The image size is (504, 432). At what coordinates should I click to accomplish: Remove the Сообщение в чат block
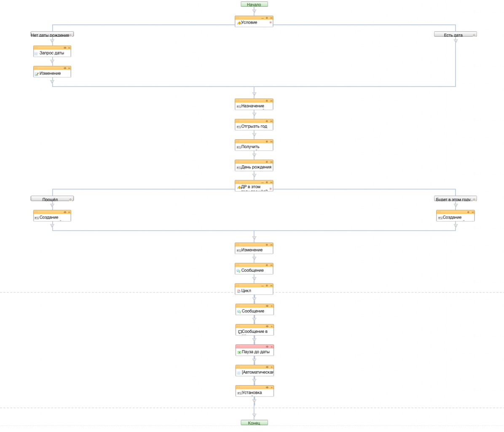point(272,327)
